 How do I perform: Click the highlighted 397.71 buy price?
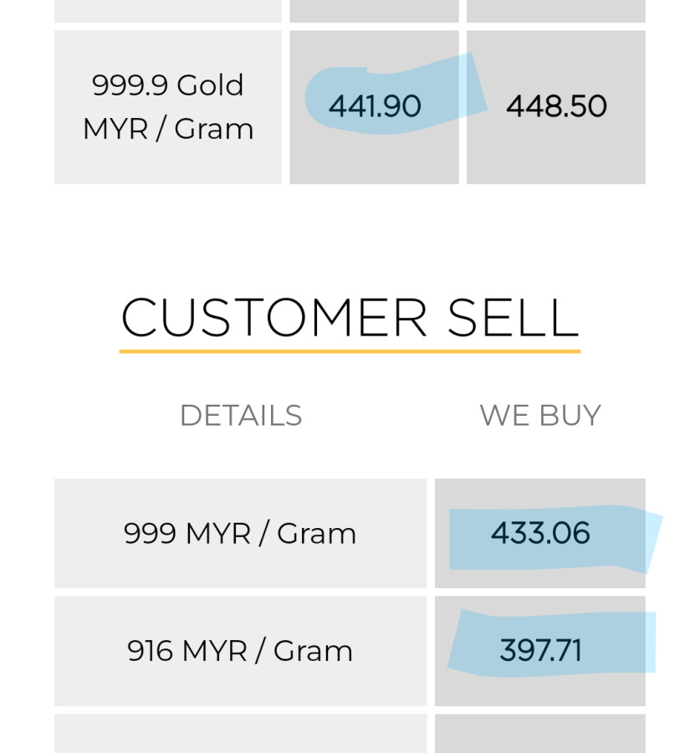click(x=540, y=650)
